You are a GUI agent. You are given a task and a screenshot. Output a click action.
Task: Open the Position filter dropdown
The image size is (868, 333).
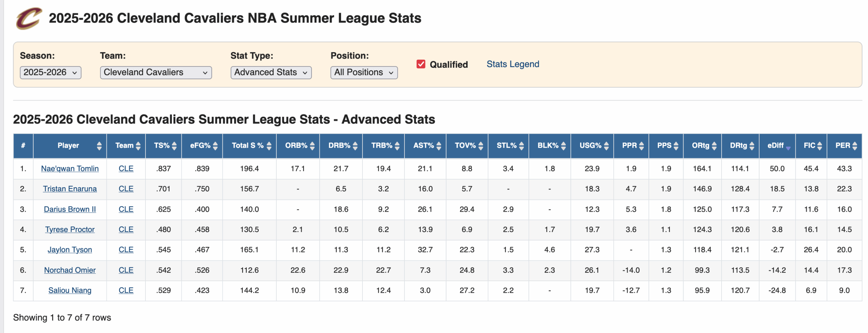[x=364, y=72]
